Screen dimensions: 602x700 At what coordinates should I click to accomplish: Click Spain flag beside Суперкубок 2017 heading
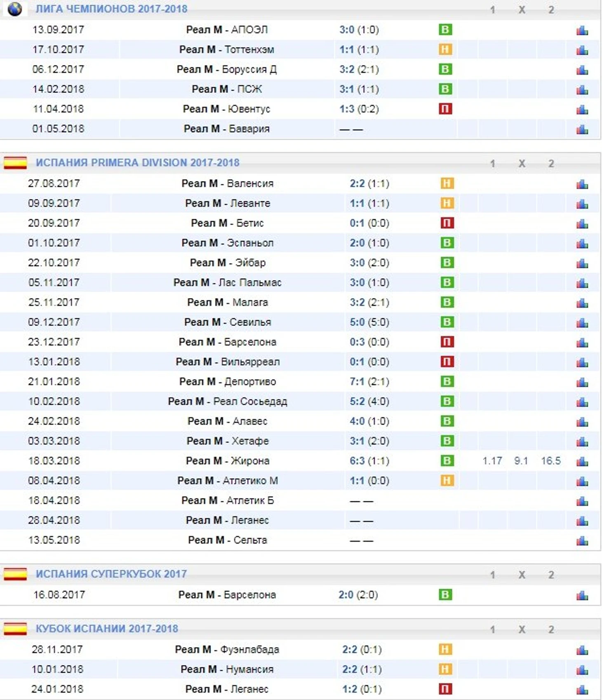tap(15, 574)
